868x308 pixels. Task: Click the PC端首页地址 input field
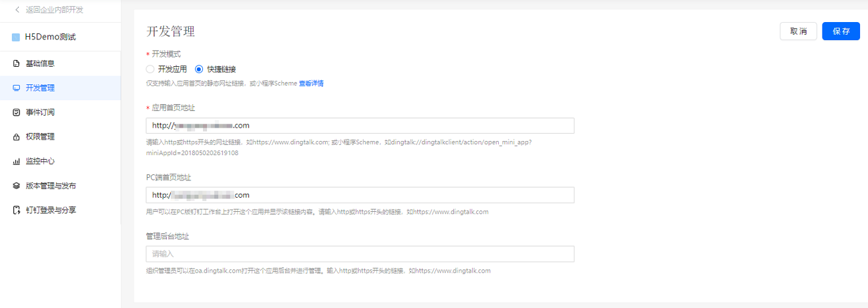[360, 195]
